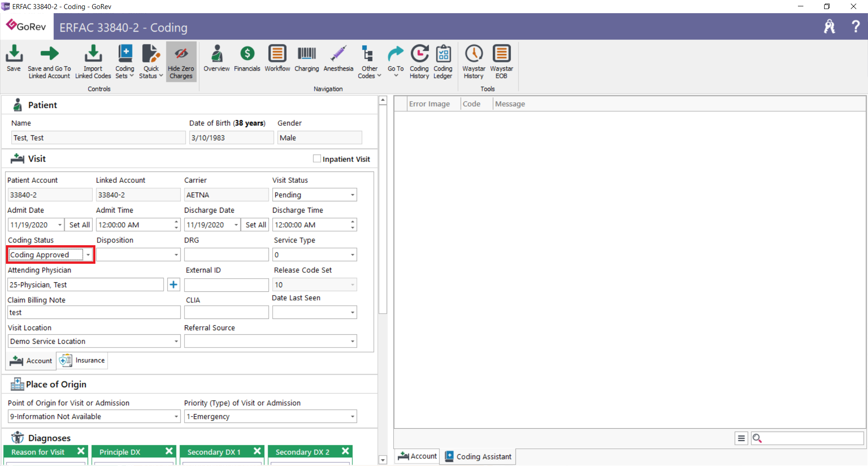Screen dimensions: 868x466
Task: Select the bottom-right Account tab
Action: [417, 456]
